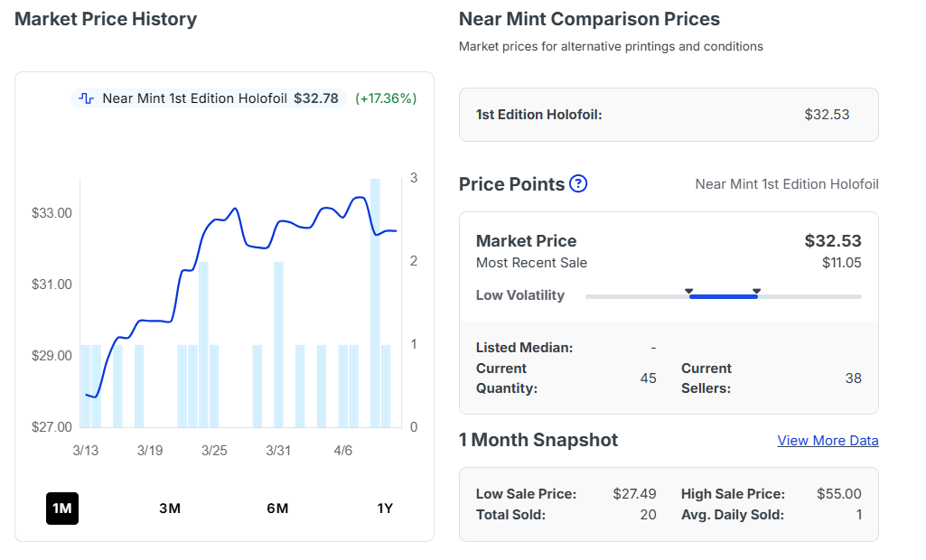The height and width of the screenshot is (560, 926).
Task: Click the line-chart icon in the legend chip
Action: pos(87,98)
